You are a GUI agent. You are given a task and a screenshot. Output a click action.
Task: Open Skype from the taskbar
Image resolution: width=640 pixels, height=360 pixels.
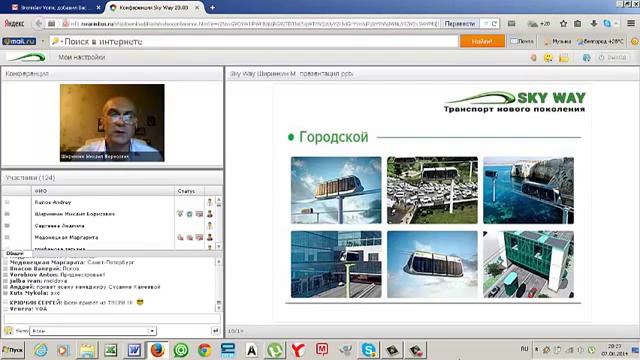click(369, 350)
